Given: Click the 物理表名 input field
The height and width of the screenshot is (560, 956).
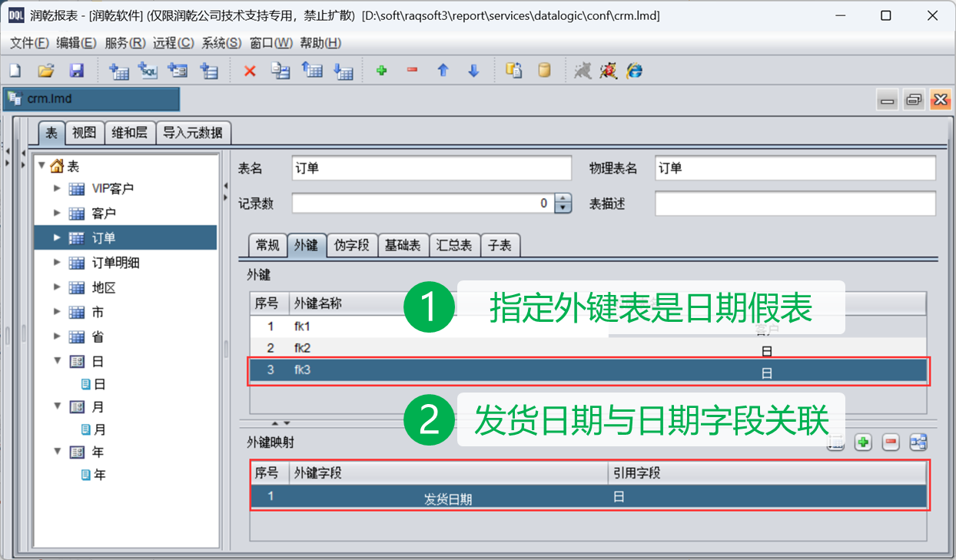Looking at the screenshot, I should [795, 168].
